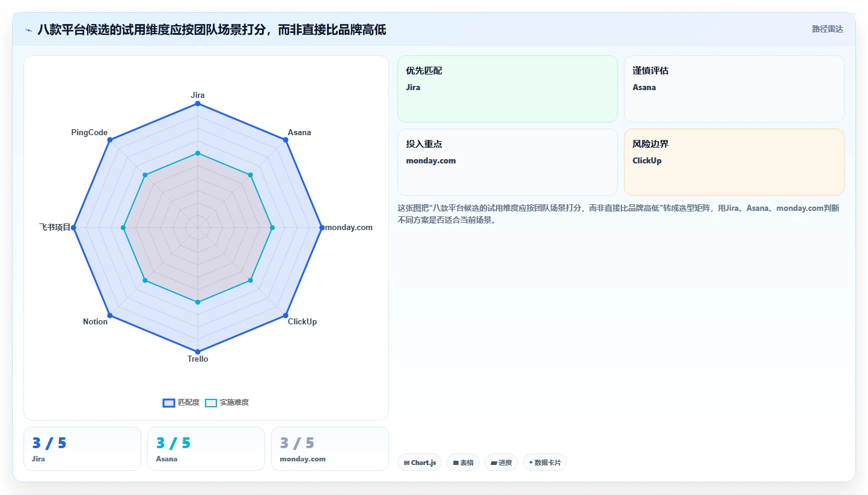Click the blue Jira data point at top
Screen dimensions: 868x495
(x=198, y=104)
